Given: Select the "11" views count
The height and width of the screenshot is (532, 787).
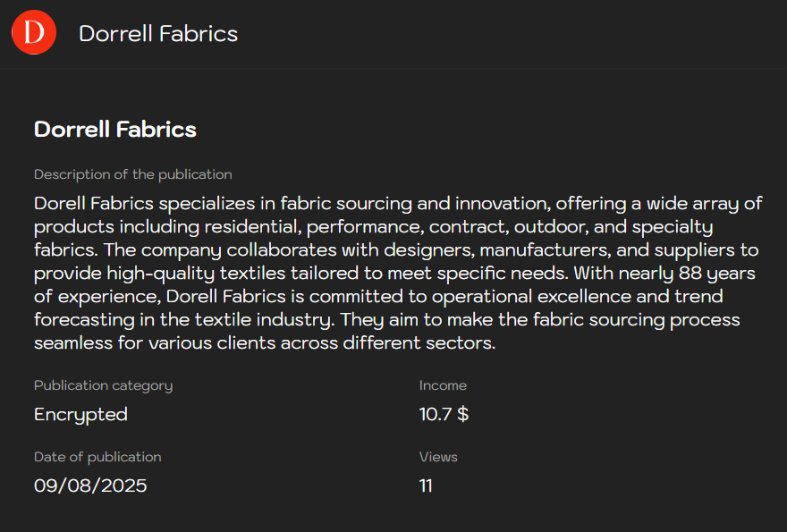Looking at the screenshot, I should (x=426, y=486).
